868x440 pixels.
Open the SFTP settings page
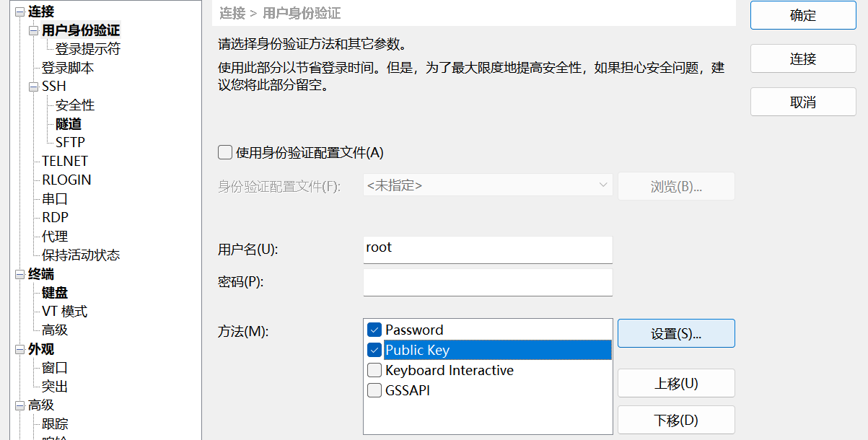click(70, 143)
